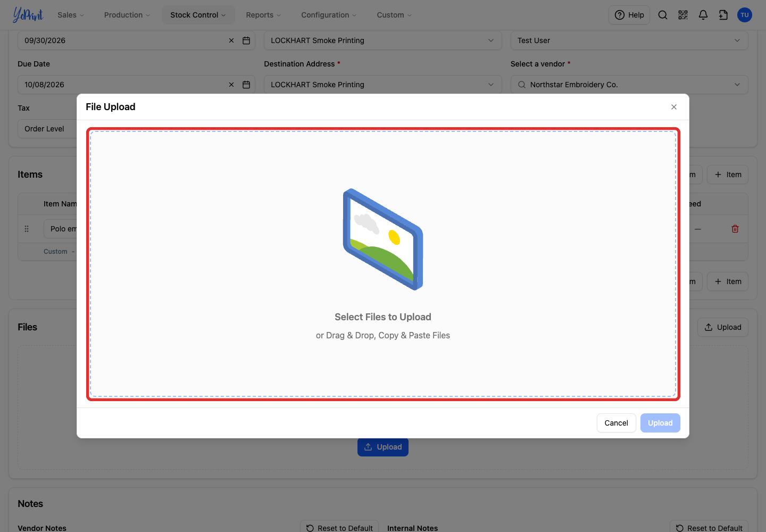766x532 pixels.
Task: Grab the item row drag handle
Action: point(27,229)
